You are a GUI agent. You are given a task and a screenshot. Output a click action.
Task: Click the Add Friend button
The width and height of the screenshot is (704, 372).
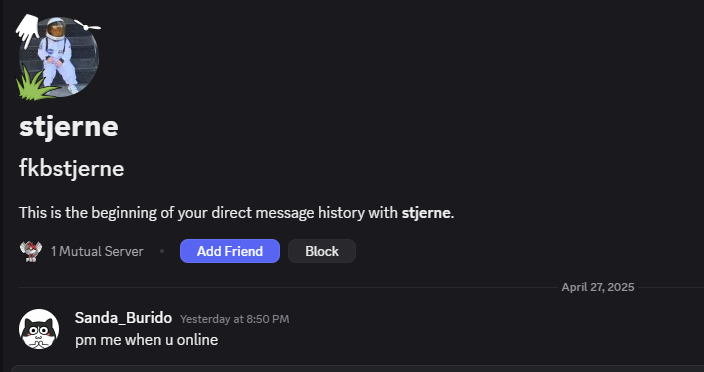[x=230, y=251]
